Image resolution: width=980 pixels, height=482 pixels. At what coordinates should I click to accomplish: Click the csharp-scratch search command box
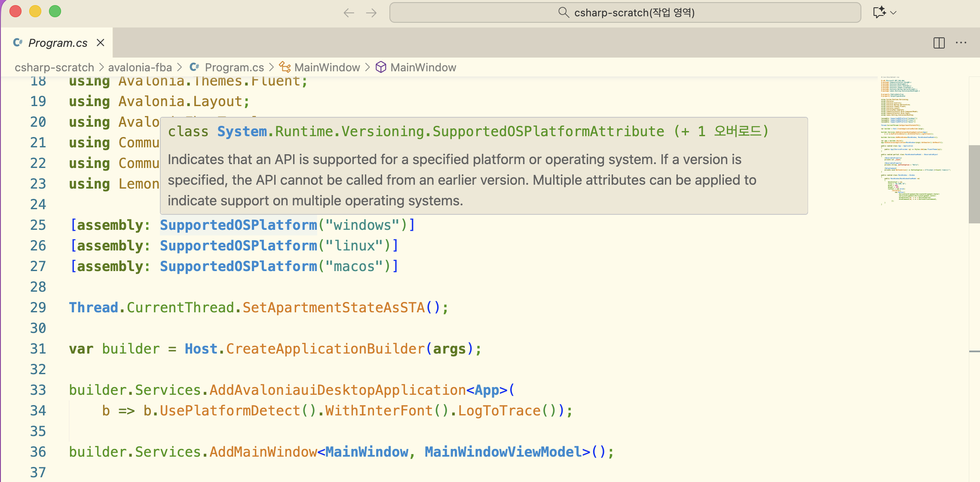[625, 12]
